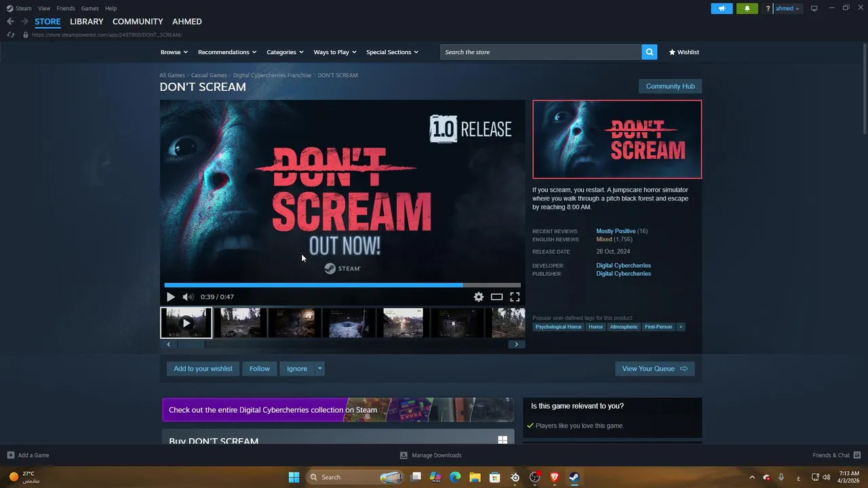
Task: Reload the store page
Action: coord(10,35)
